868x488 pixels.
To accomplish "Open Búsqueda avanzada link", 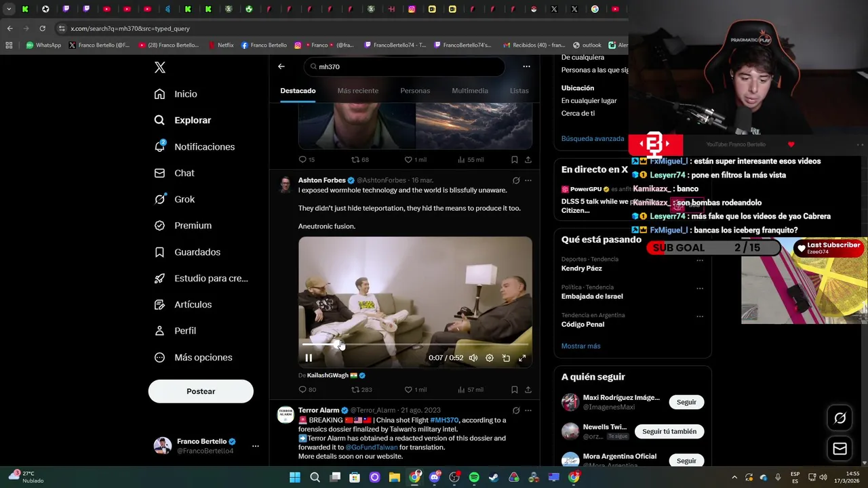I will pos(593,138).
